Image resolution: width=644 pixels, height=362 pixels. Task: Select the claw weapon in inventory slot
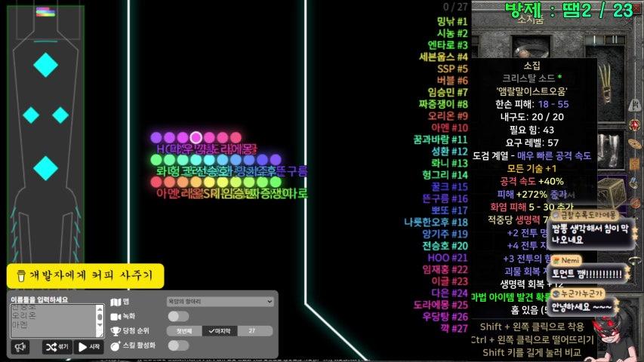[x=605, y=82]
